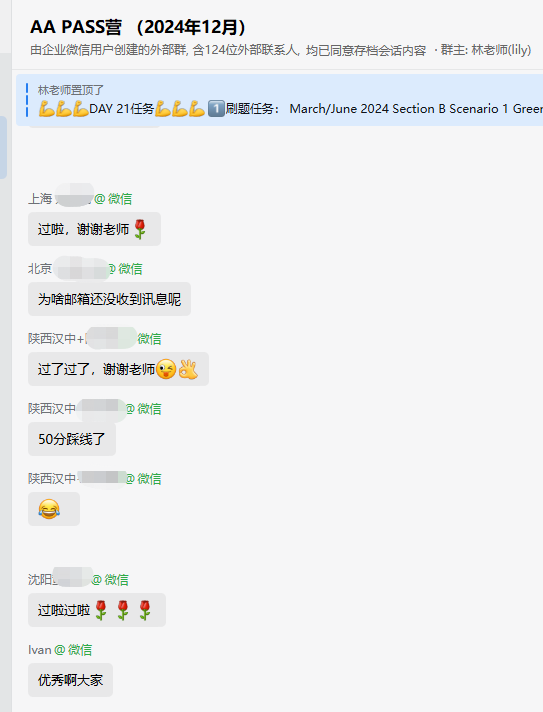The image size is (543, 712).
Task: Click the message 过了过了，谢谢老师
Action: 118,369
